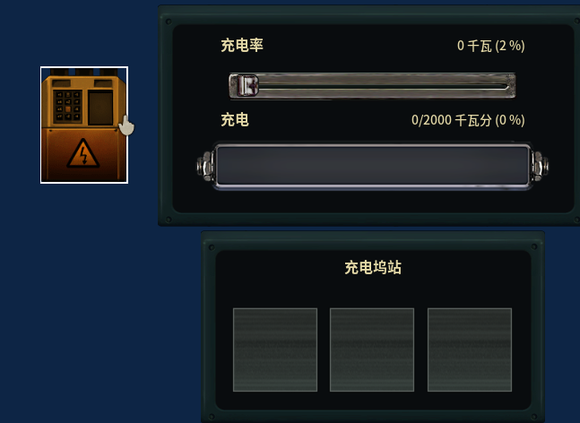Select the third empty 充电坞站 slot
The image size is (580, 423).
point(470,350)
